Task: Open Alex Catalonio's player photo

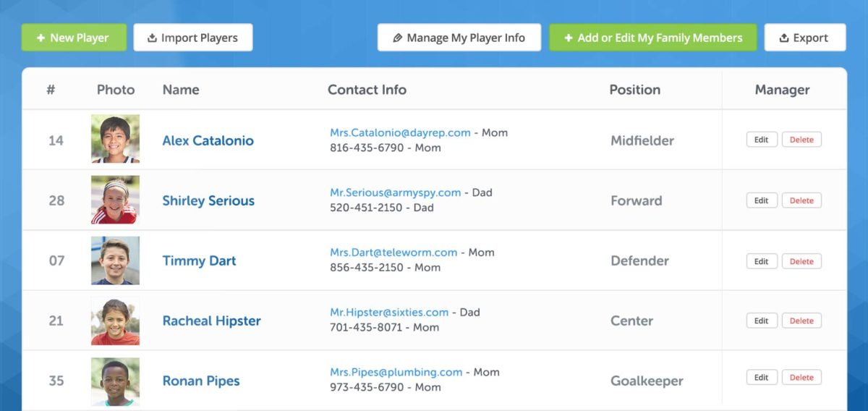Action: pos(115,139)
